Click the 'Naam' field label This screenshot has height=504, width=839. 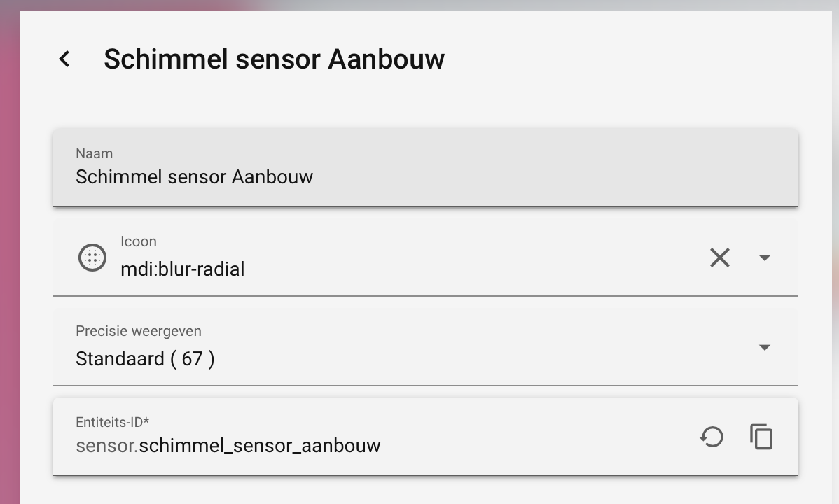pyautogui.click(x=94, y=153)
